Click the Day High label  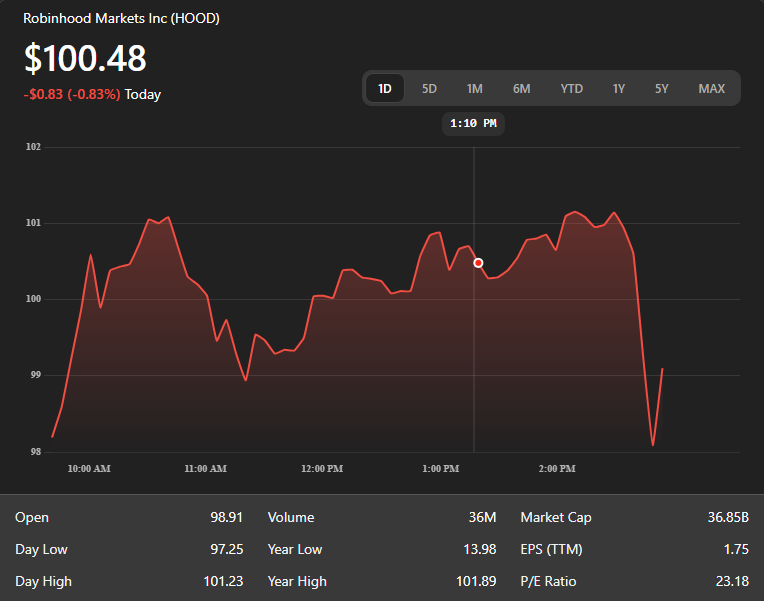43,582
